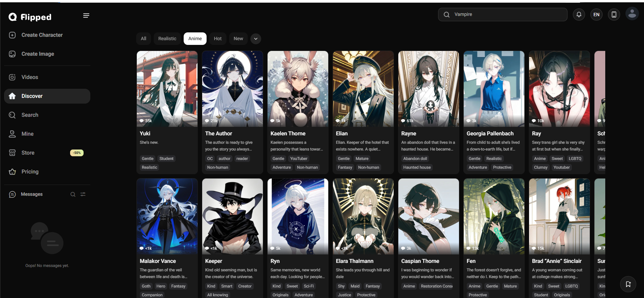Click the Flipped logo
644x298 pixels.
(x=30, y=17)
